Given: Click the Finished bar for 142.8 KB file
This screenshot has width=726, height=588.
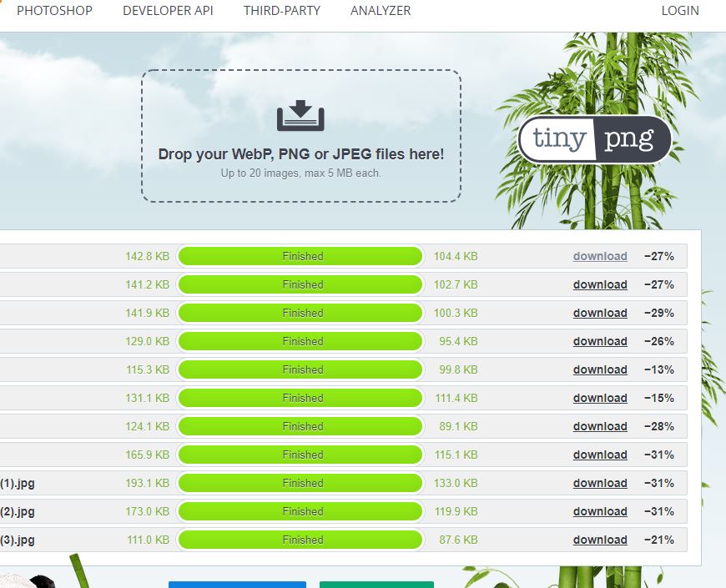Looking at the screenshot, I should pos(300,256).
